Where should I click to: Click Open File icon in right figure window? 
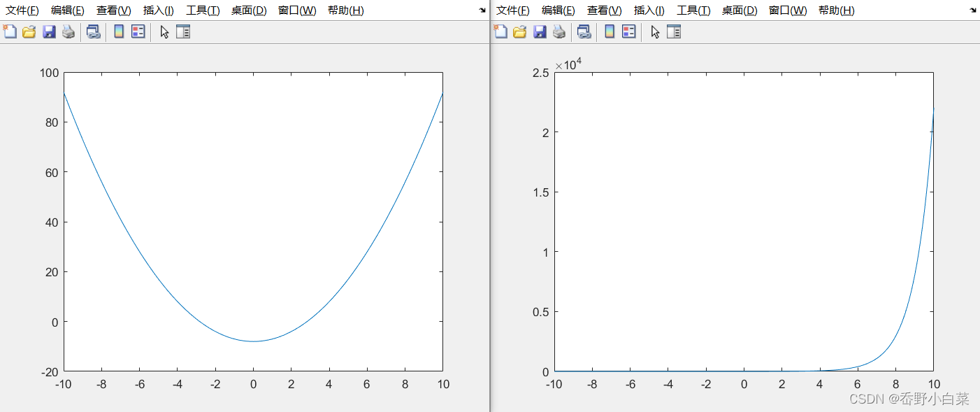click(520, 31)
